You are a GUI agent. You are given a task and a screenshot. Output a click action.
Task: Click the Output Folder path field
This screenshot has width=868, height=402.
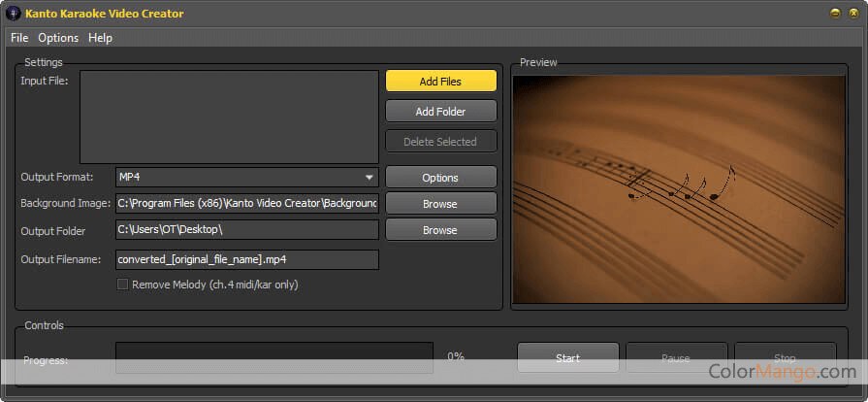click(247, 229)
